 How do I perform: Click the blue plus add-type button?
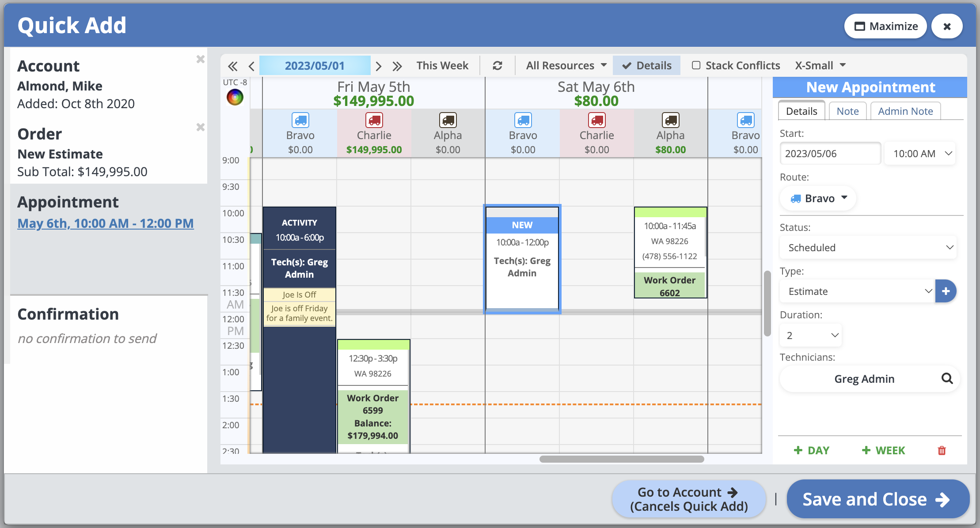(946, 291)
